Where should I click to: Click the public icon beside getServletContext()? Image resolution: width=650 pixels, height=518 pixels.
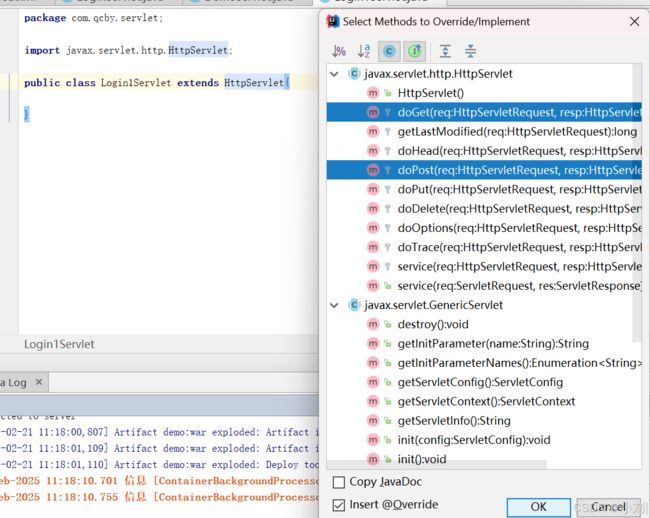pos(388,401)
